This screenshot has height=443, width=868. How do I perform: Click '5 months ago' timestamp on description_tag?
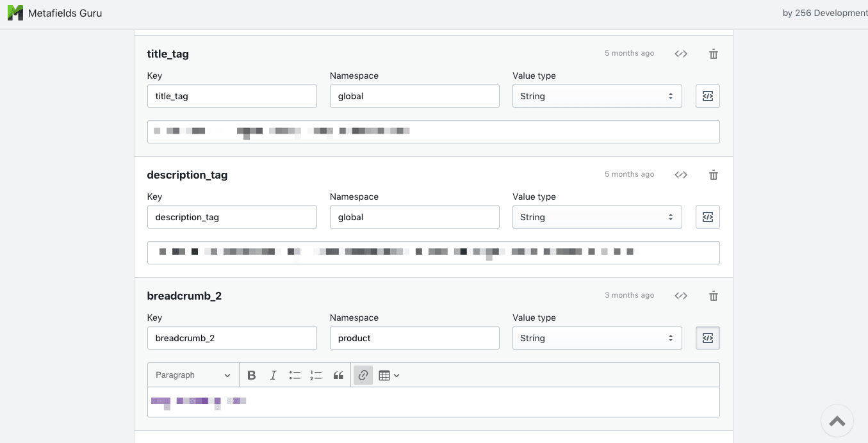coord(630,174)
